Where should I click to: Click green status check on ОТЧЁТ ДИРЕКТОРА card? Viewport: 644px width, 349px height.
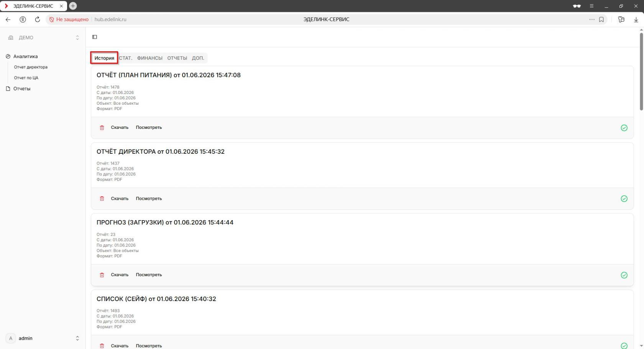point(624,199)
